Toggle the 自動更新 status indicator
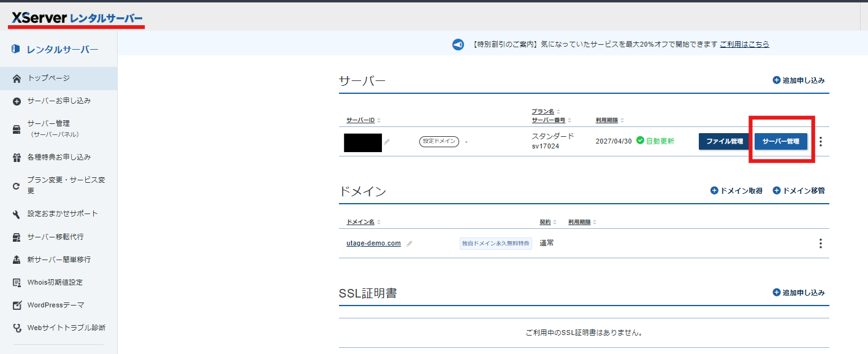 click(x=655, y=141)
